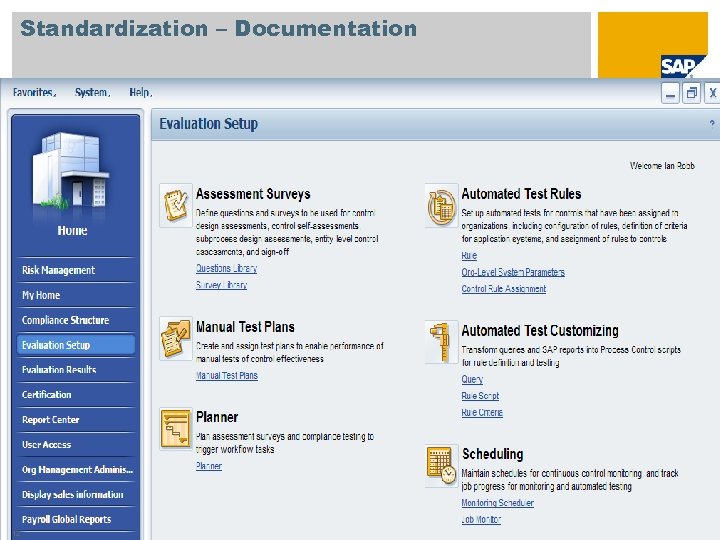Click the Scheduling heading
The image size is (720, 540).
(x=493, y=454)
